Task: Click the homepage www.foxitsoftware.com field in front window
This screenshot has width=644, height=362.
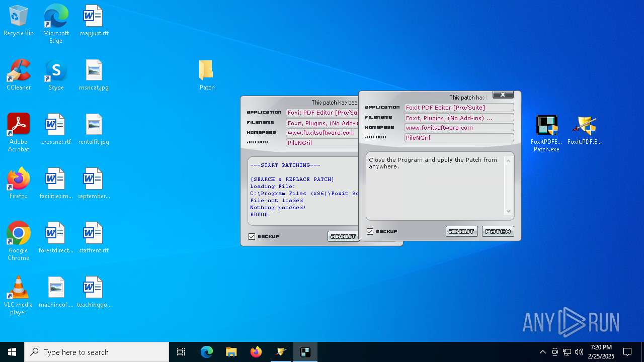Action: click(x=459, y=128)
